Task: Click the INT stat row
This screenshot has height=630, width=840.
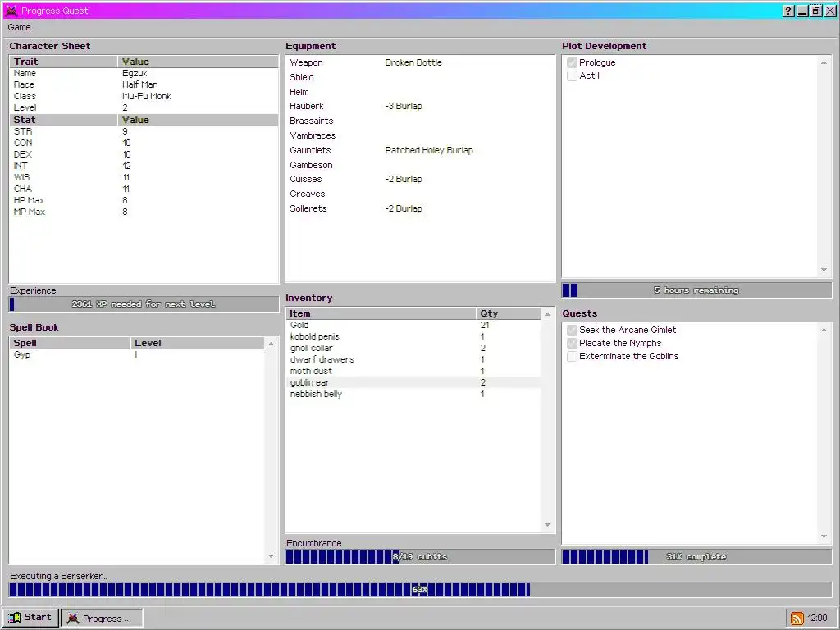Action: coord(144,166)
